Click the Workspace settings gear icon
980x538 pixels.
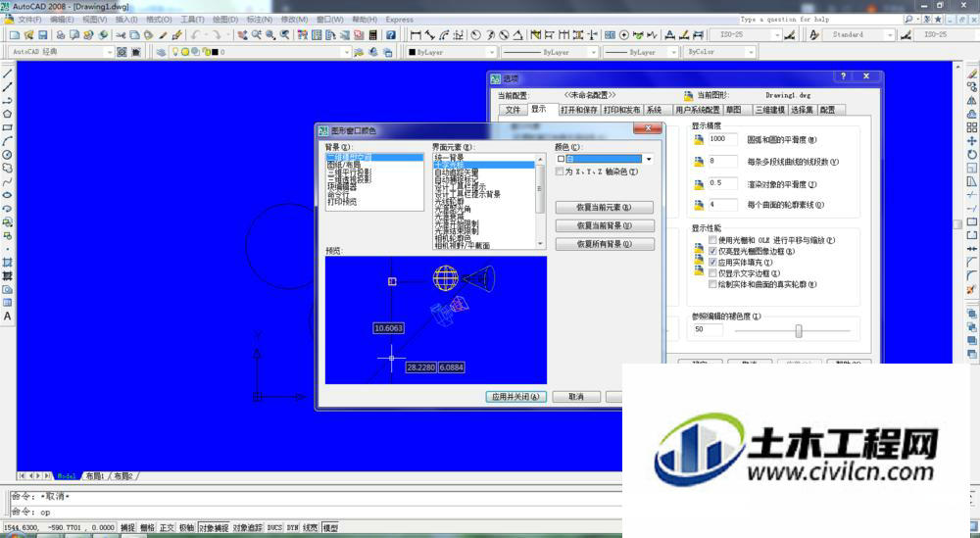click(x=122, y=52)
